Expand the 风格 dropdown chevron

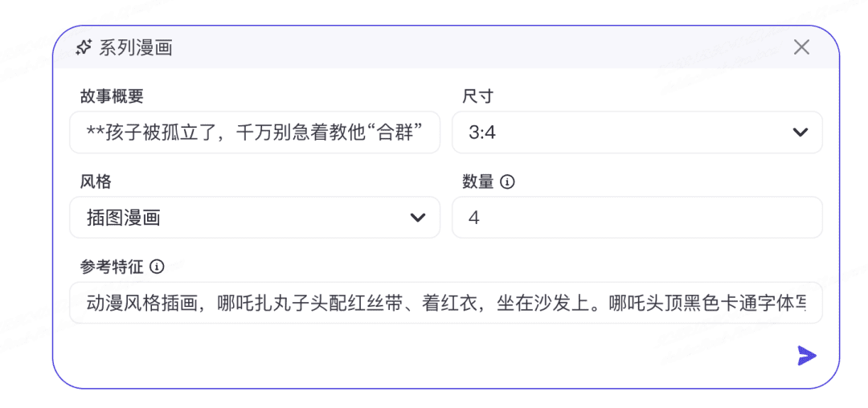tap(417, 218)
